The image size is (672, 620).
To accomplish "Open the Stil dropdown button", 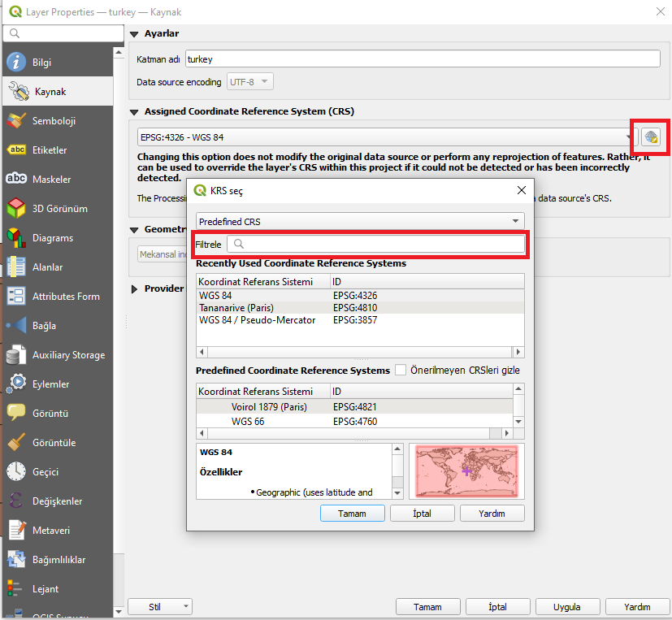I will tap(160, 607).
